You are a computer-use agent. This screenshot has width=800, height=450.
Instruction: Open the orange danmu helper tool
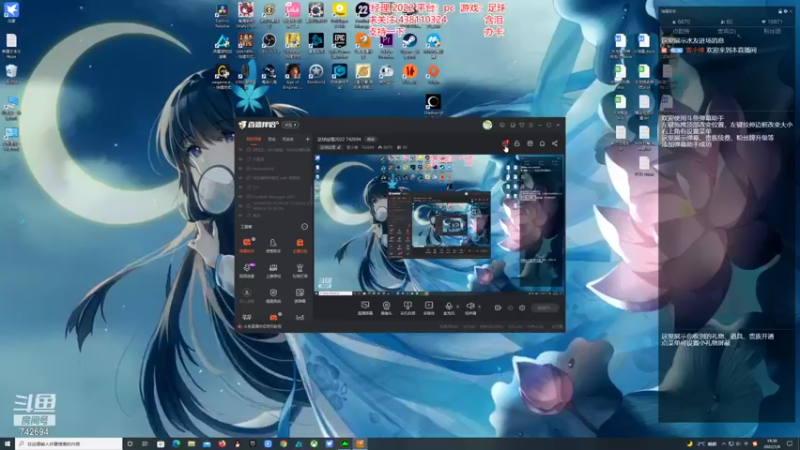point(247,245)
